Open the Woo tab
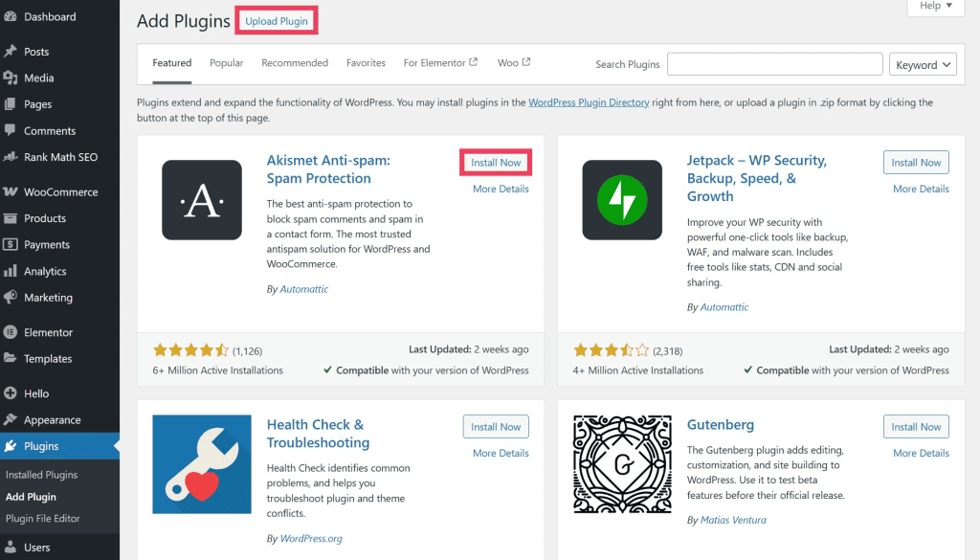 pos(514,63)
